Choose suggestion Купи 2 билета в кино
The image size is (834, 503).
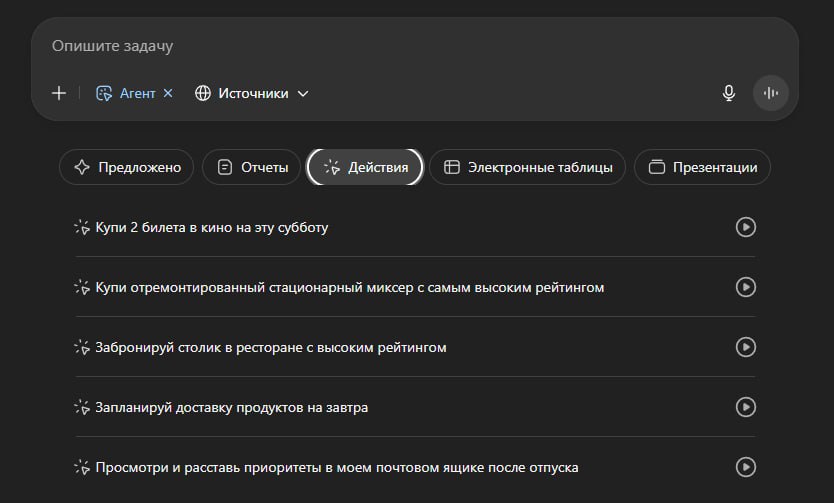212,227
